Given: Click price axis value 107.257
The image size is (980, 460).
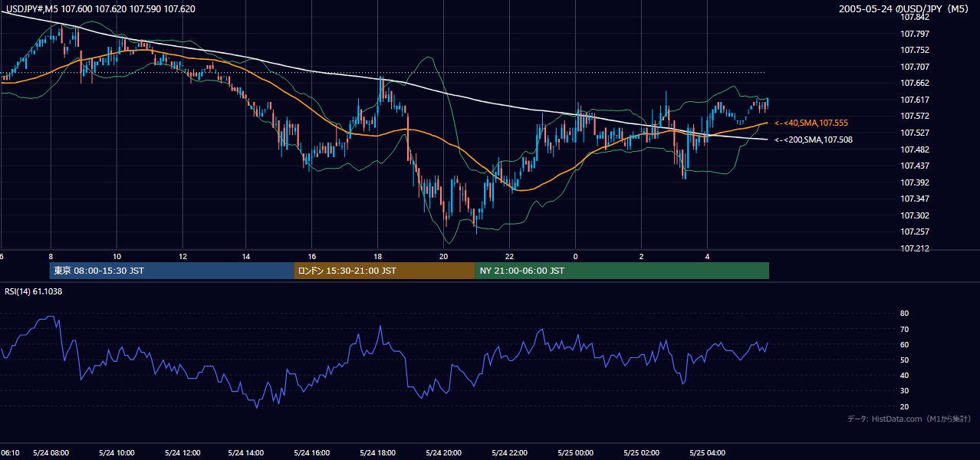Looking at the screenshot, I should pyautogui.click(x=914, y=232).
